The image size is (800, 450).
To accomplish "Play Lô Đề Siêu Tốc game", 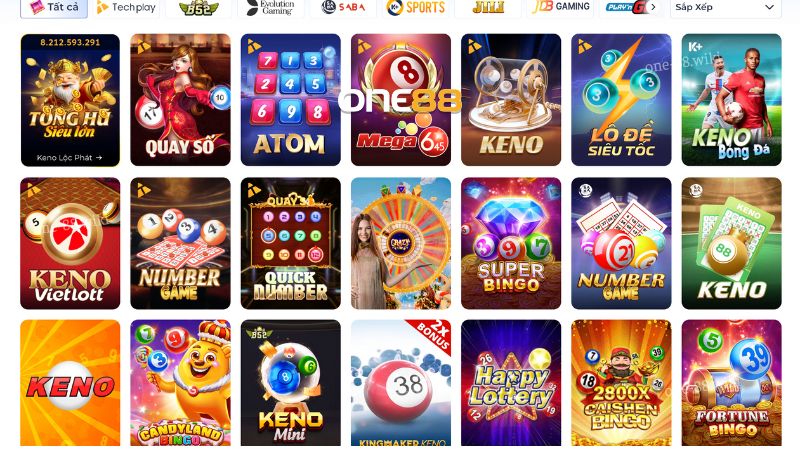I will (621, 100).
